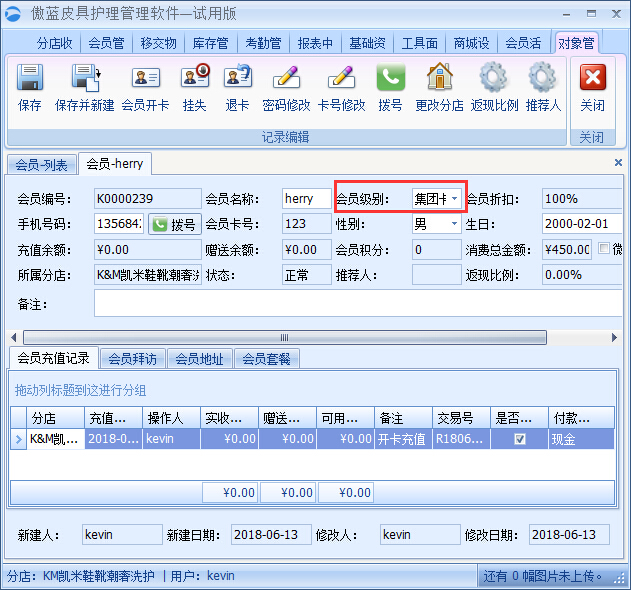Select the 挂失 report-loss icon
Screen dimensions: 631x590
(x=194, y=80)
